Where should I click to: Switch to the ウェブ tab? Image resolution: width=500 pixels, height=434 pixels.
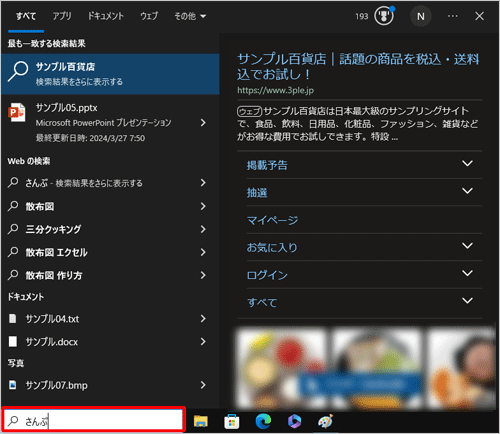[149, 16]
